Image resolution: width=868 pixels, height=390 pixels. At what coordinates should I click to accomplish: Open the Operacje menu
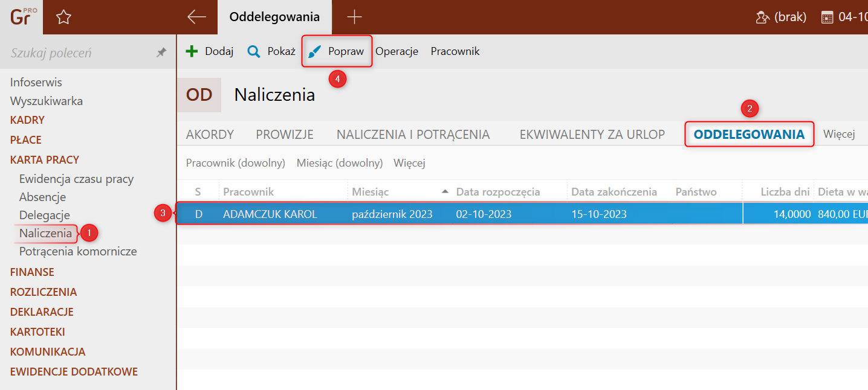tap(397, 51)
